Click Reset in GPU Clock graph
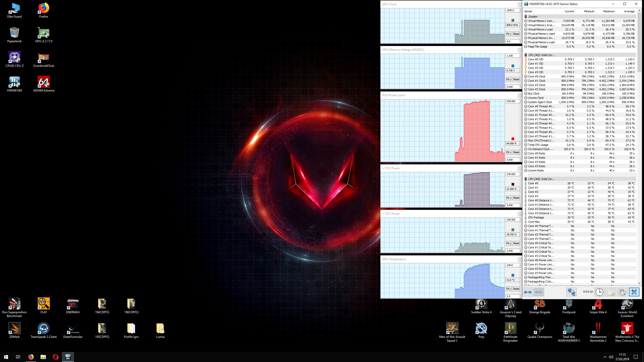 (516, 34)
